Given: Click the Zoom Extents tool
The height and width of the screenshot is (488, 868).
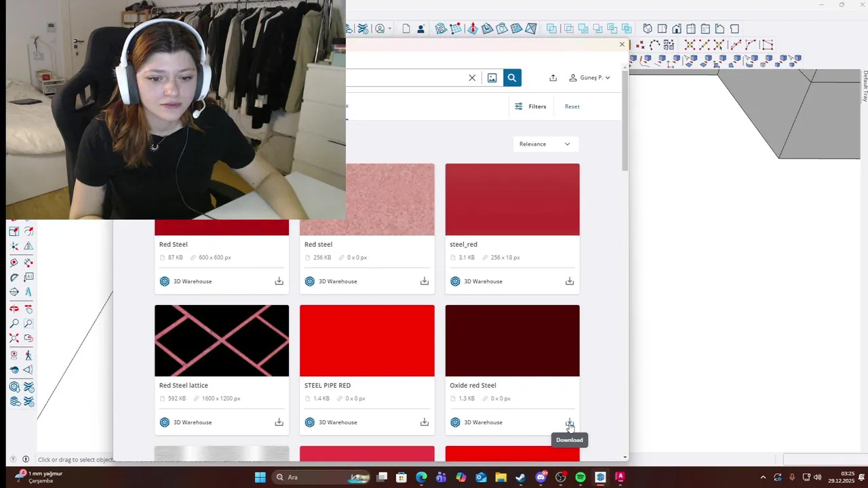Looking at the screenshot, I should click(x=14, y=338).
